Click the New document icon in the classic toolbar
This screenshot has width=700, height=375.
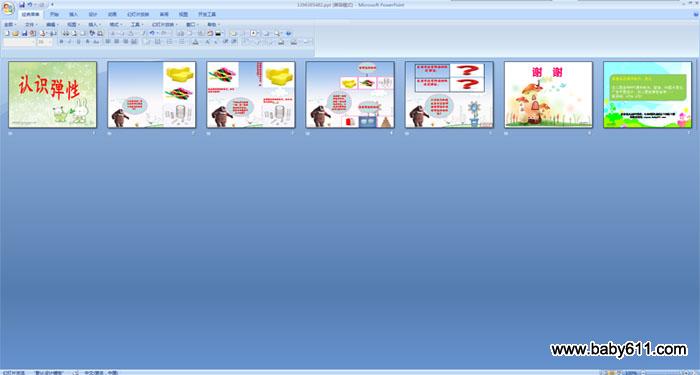click(x=7, y=33)
